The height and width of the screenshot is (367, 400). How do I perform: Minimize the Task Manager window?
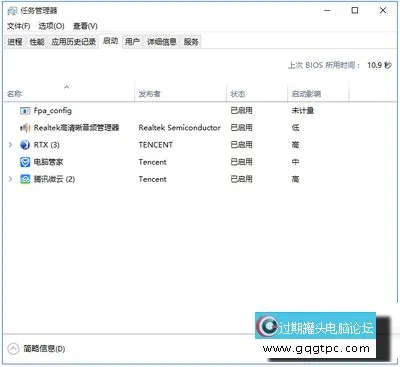328,11
